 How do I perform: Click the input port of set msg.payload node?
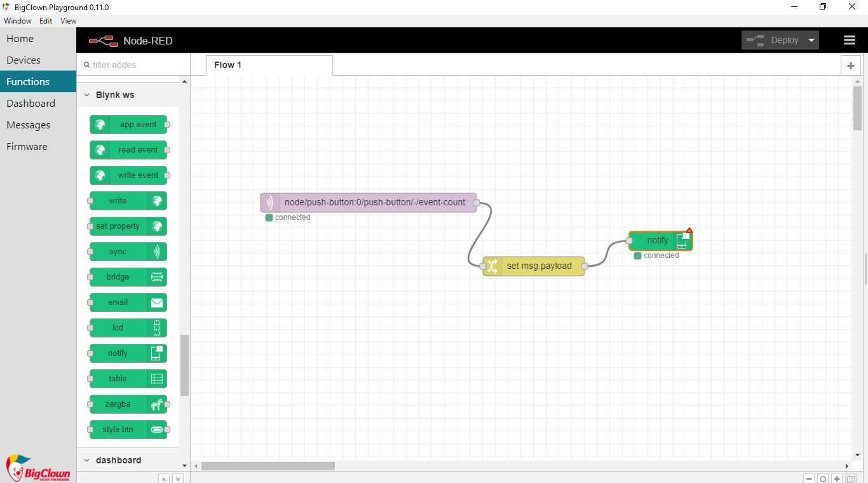[x=483, y=266]
